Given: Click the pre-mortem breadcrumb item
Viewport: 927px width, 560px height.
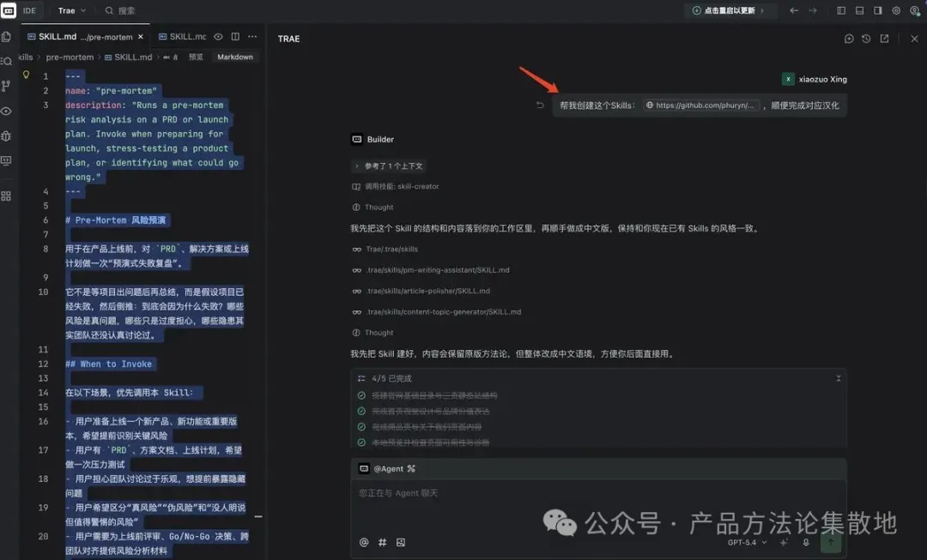Looking at the screenshot, I should 70,57.
